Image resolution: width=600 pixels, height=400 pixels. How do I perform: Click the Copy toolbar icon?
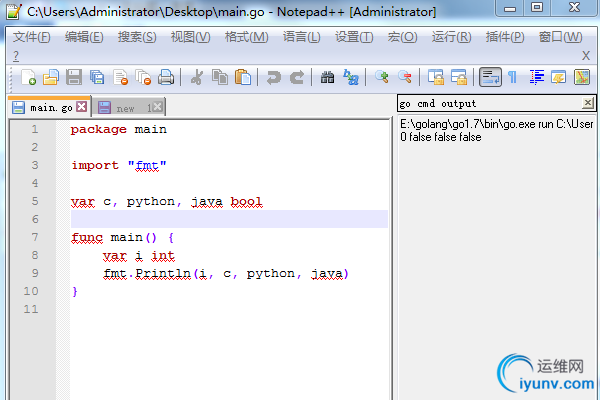pyautogui.click(x=220, y=77)
